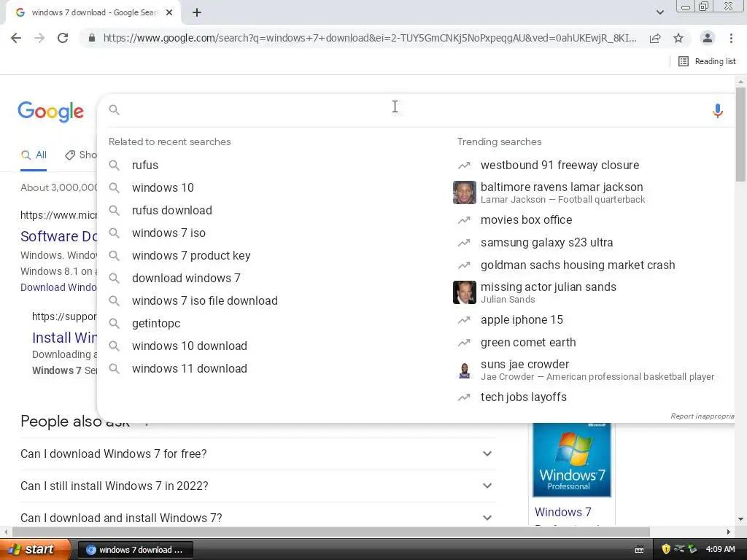Click the scroll-right arrow of horizontal scrollbar
This screenshot has width=747, height=560.
[x=729, y=532]
